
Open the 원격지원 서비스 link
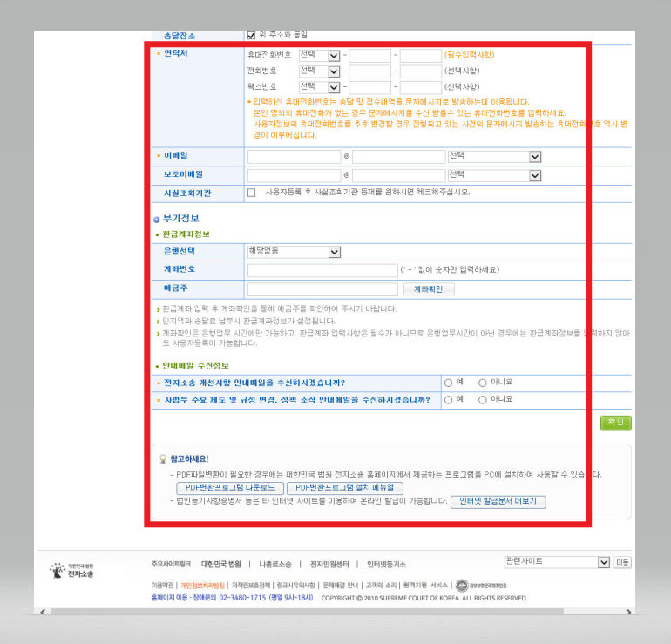click(425, 585)
